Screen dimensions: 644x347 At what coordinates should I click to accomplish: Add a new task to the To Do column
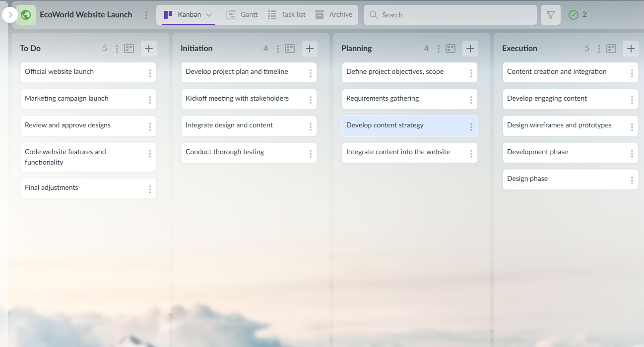[148, 48]
